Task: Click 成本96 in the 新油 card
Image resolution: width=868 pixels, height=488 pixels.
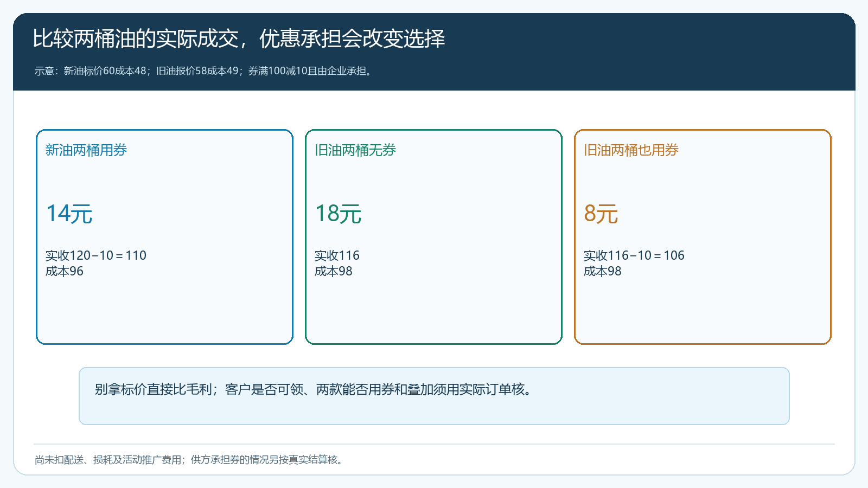Action: (65, 271)
